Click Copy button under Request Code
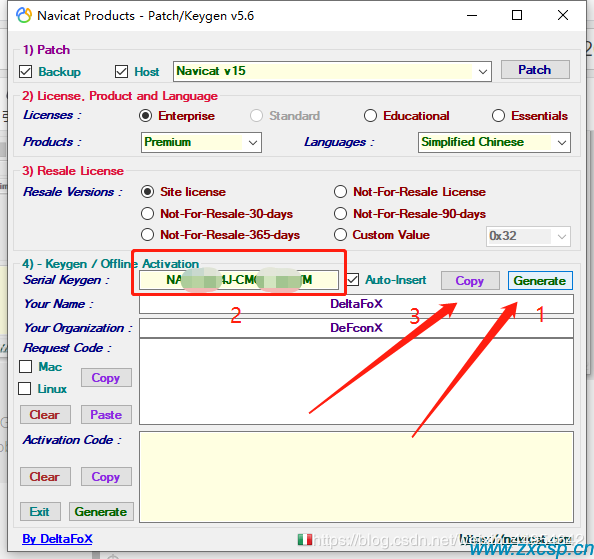Viewport: 594px width, 559px height. click(106, 378)
